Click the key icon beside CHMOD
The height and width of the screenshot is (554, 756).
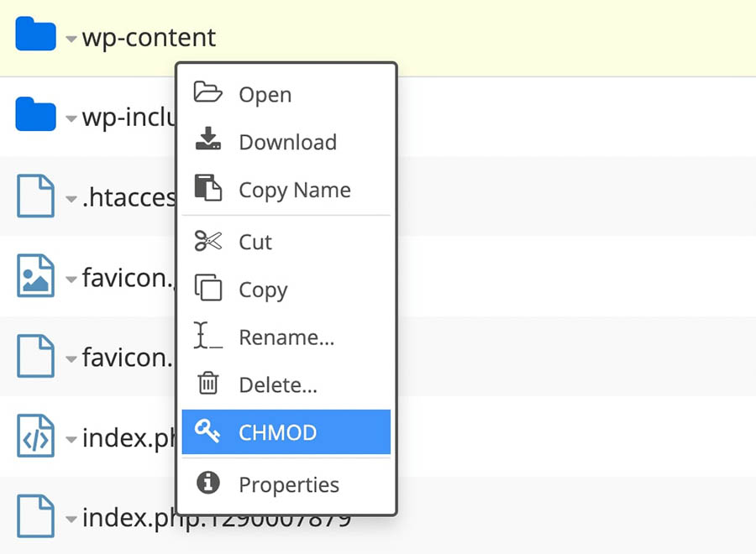207,431
